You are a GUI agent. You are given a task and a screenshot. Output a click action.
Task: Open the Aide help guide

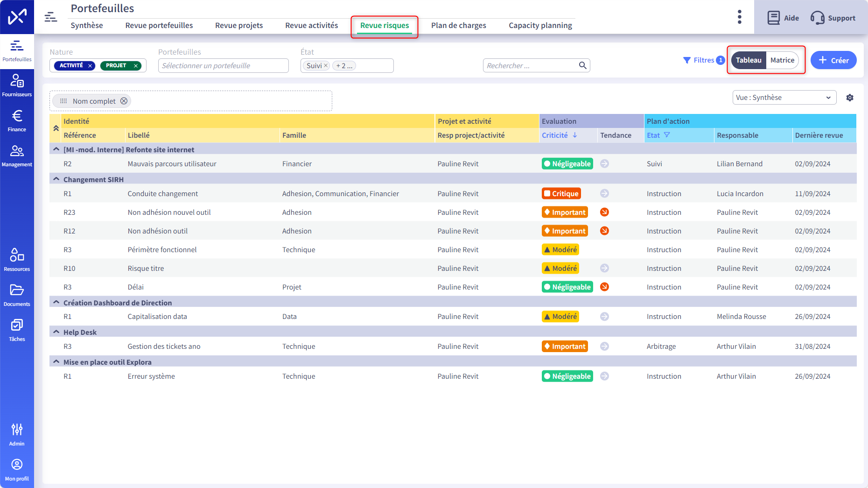coord(783,18)
